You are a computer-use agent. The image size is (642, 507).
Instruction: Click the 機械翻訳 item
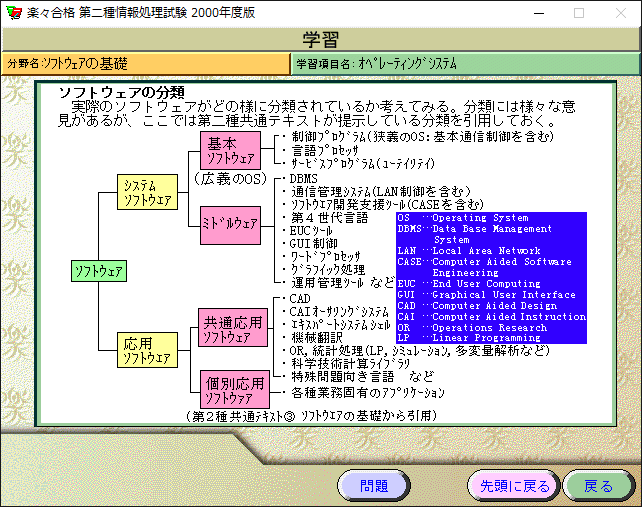317,337
